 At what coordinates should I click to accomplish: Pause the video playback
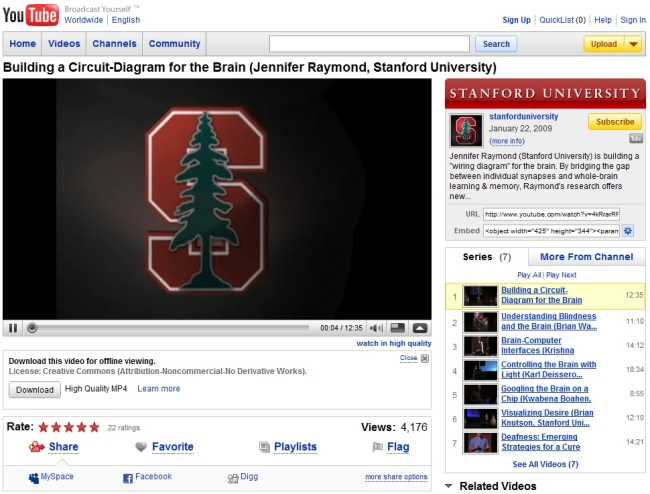coord(13,328)
